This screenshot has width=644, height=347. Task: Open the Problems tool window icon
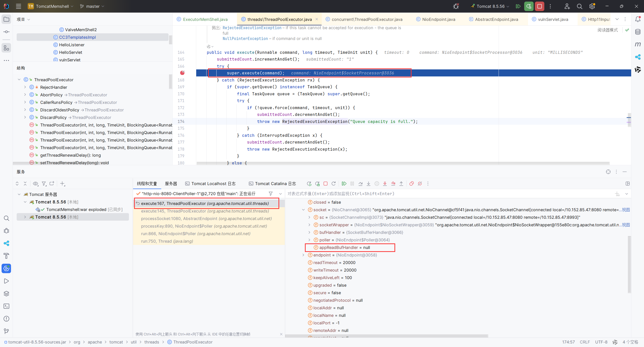pos(6,319)
